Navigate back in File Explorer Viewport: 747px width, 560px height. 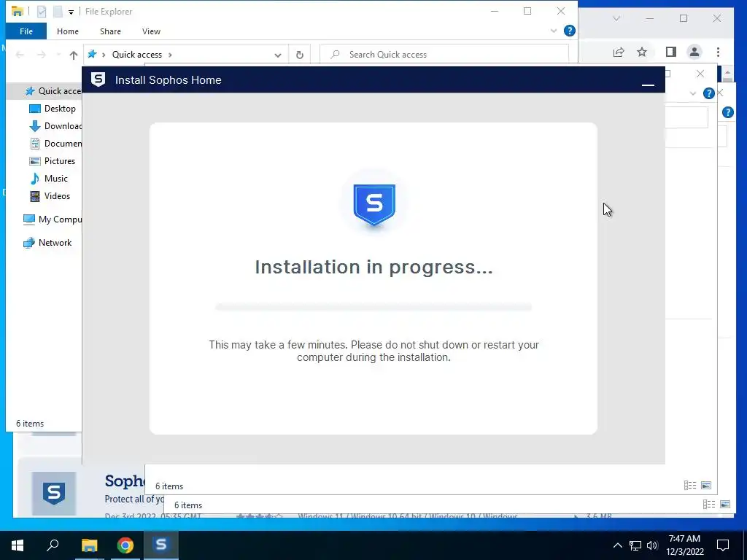(x=20, y=55)
